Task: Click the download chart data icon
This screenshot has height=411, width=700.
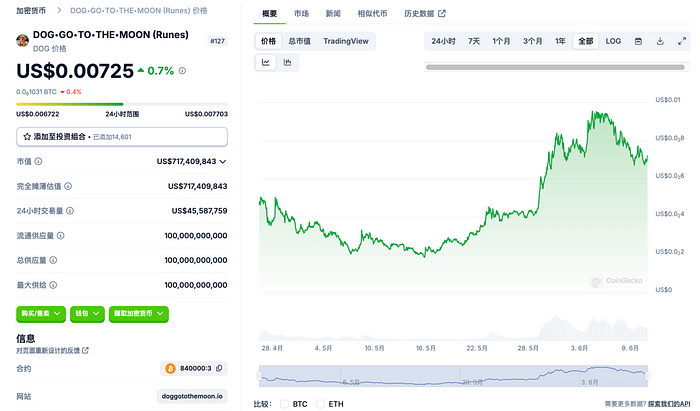Action: [x=660, y=41]
